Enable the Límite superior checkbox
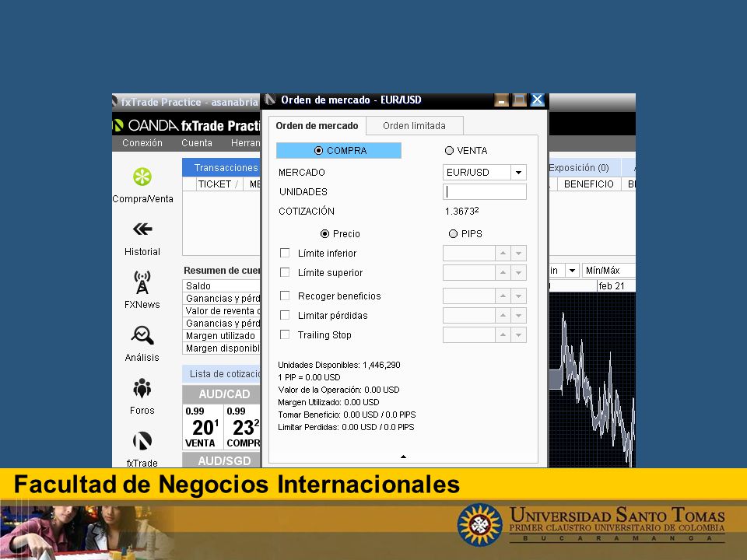This screenshot has height=560, width=747. [x=285, y=272]
